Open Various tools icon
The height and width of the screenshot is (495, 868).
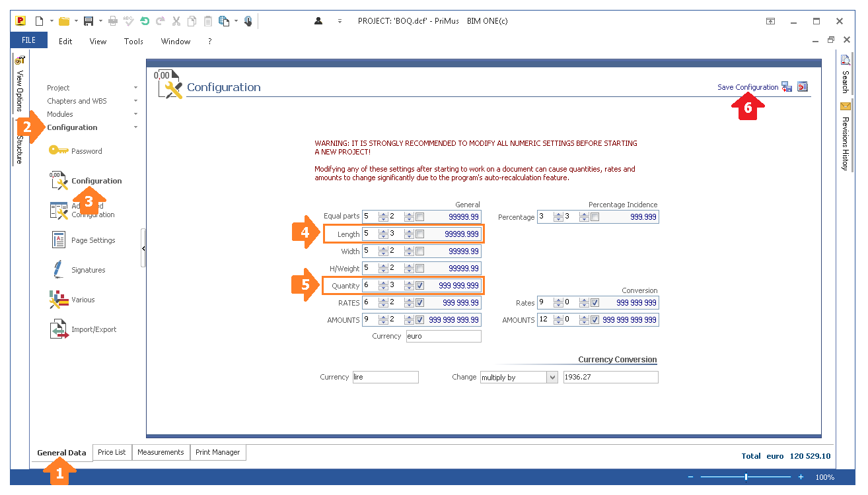[59, 300]
